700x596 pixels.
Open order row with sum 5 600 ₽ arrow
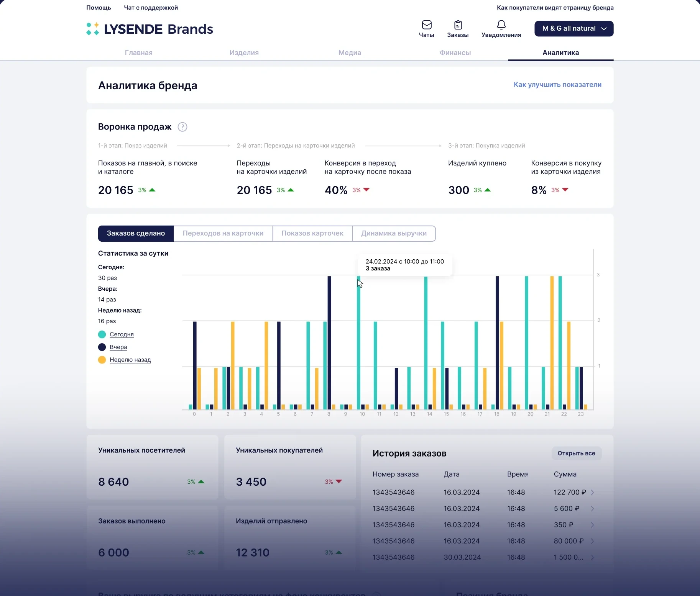(x=592, y=509)
